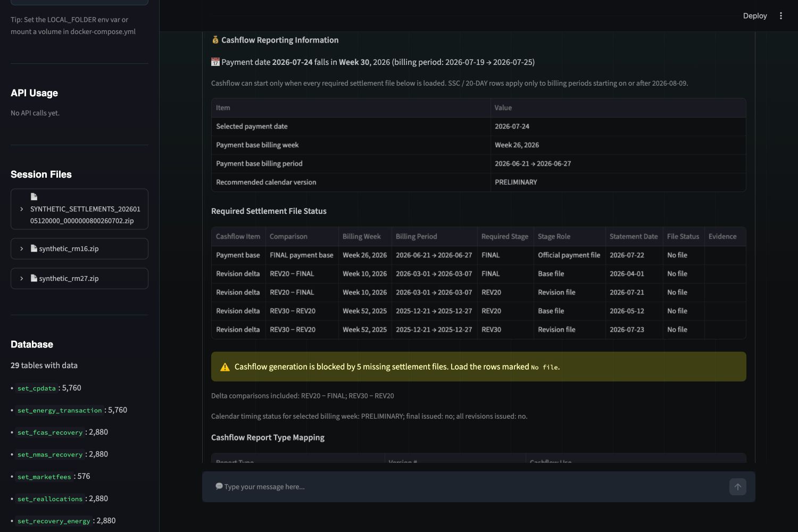Click the File Status column header

(x=683, y=237)
